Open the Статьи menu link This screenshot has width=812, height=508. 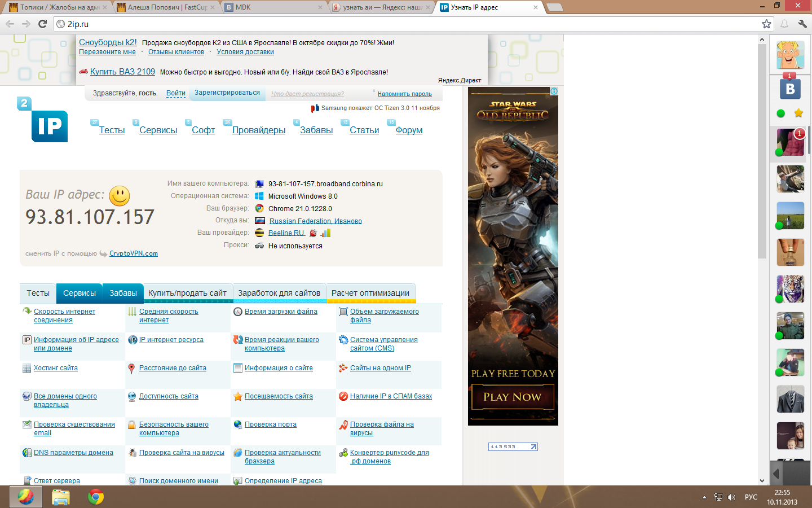click(x=364, y=130)
